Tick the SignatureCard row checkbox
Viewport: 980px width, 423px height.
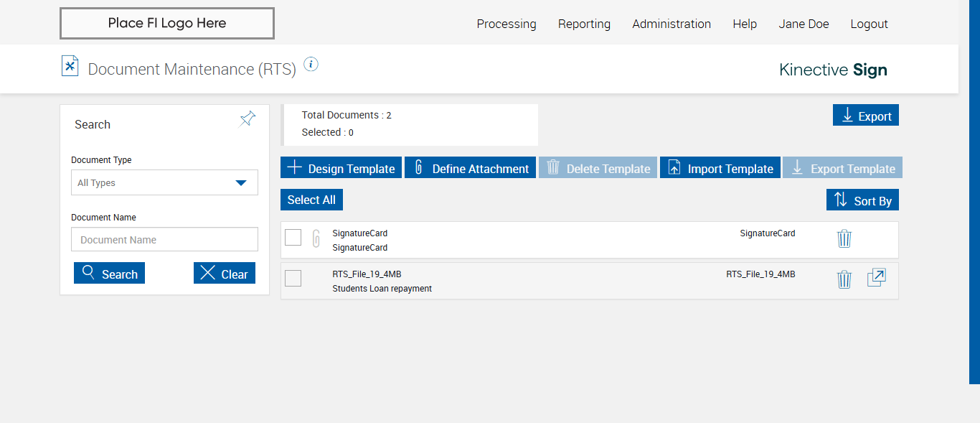pyautogui.click(x=293, y=237)
